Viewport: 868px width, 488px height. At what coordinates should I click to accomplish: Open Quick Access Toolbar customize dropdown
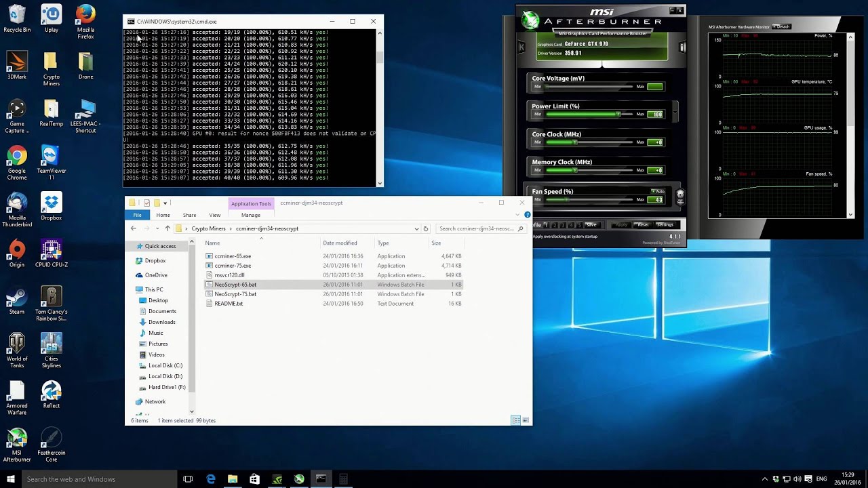(165, 203)
